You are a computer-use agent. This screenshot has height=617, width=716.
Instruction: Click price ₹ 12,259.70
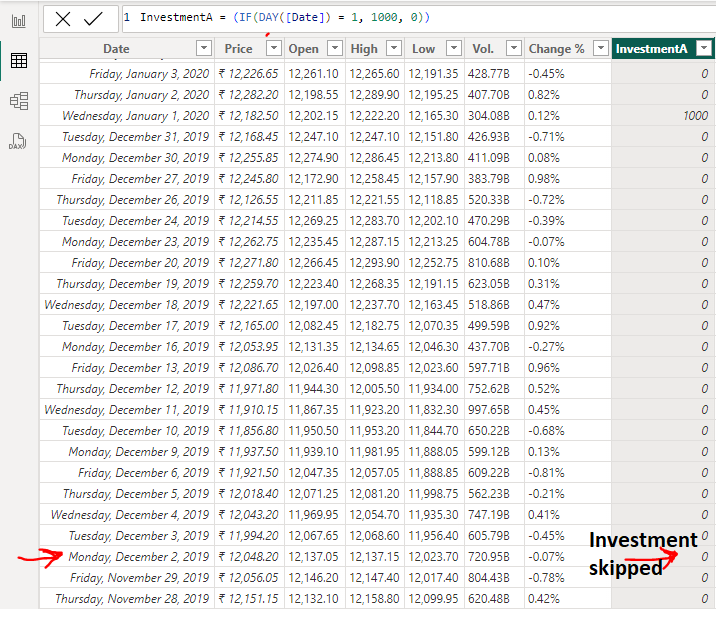pos(248,284)
